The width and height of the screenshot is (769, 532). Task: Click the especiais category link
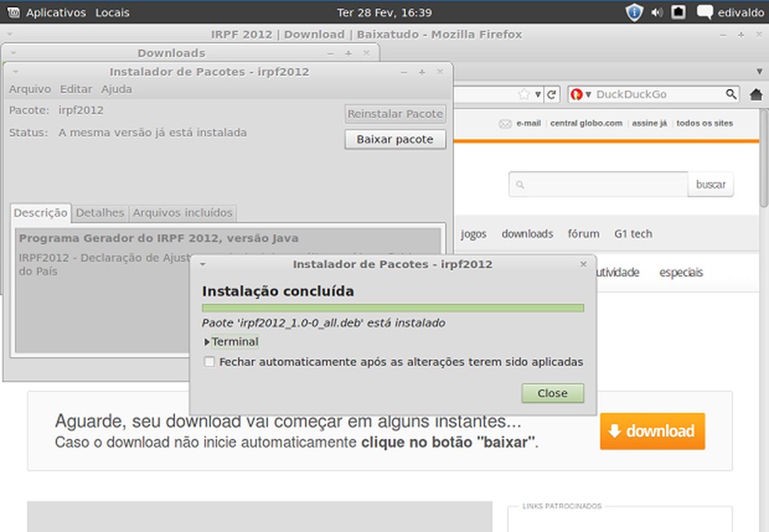click(x=681, y=272)
